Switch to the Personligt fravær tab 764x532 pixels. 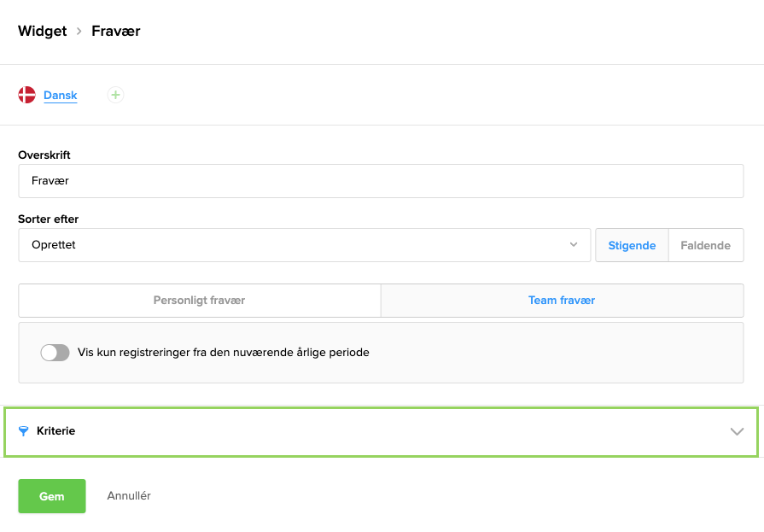click(x=199, y=301)
